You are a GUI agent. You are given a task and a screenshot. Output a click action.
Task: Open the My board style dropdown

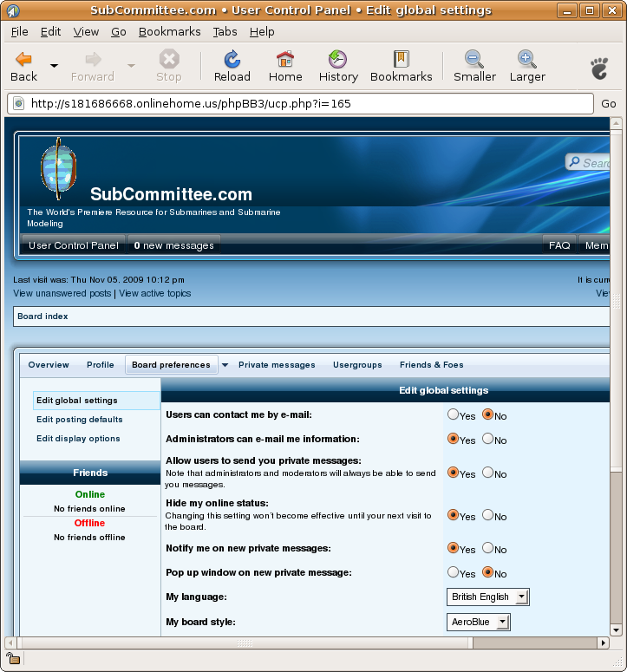(x=479, y=622)
